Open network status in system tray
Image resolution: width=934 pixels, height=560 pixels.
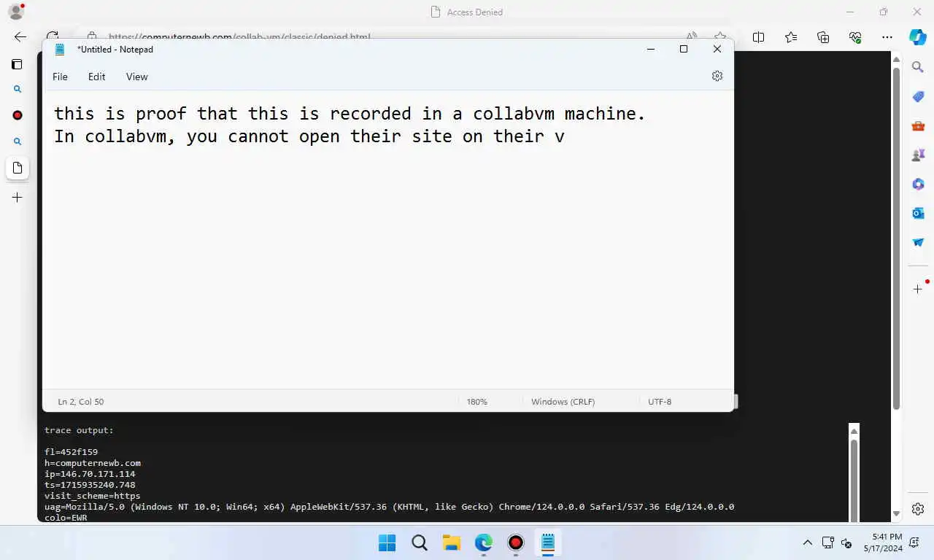[828, 542]
